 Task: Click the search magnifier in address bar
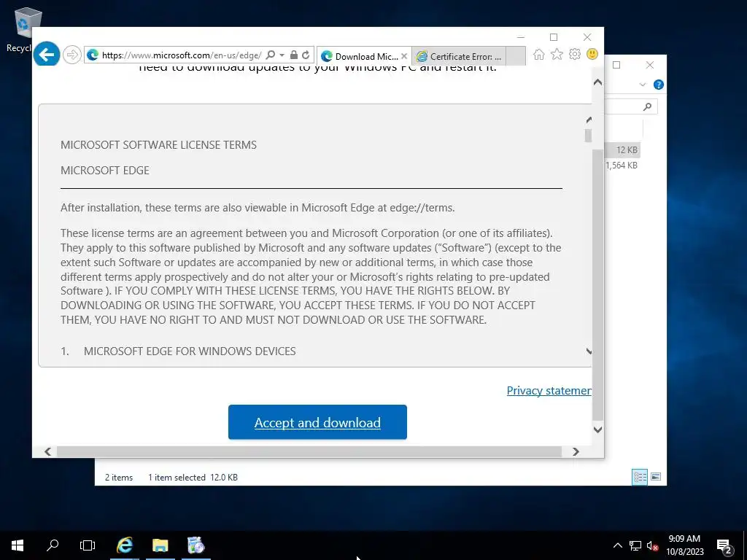coord(270,55)
